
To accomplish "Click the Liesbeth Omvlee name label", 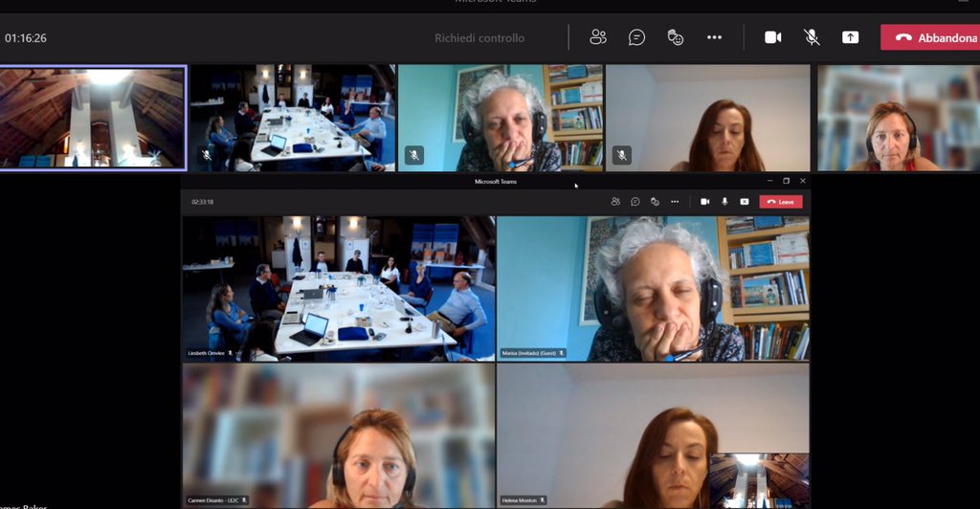I will click(x=207, y=353).
